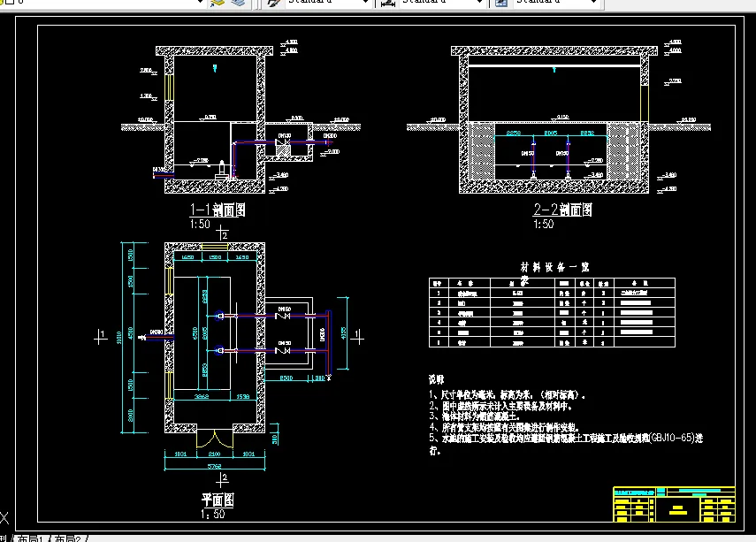Click the layer previous icon with arrow

coord(218,3)
